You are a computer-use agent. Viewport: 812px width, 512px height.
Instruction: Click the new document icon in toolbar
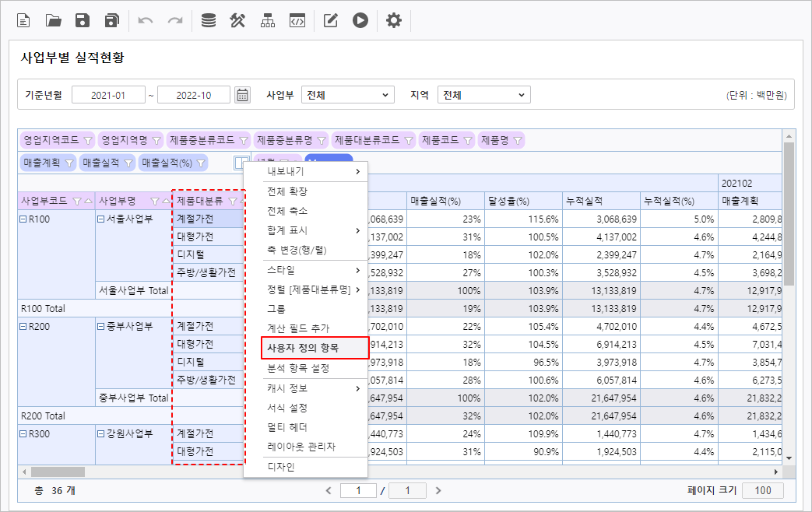[24, 21]
